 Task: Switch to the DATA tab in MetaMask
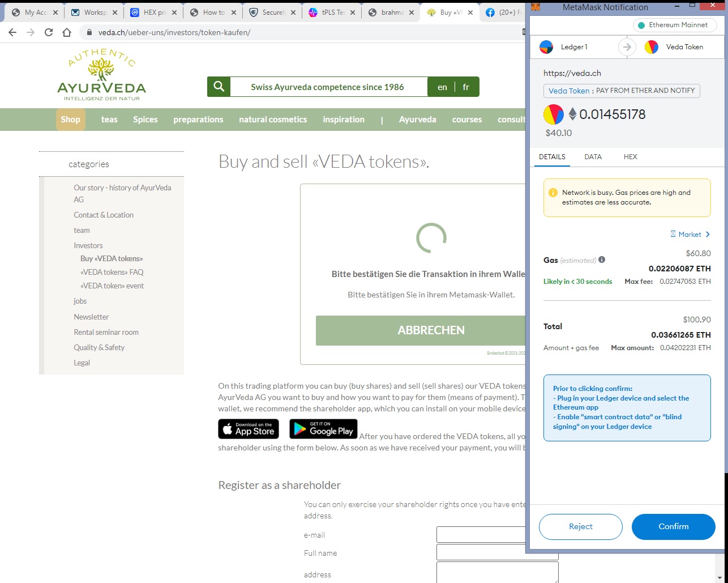click(593, 156)
